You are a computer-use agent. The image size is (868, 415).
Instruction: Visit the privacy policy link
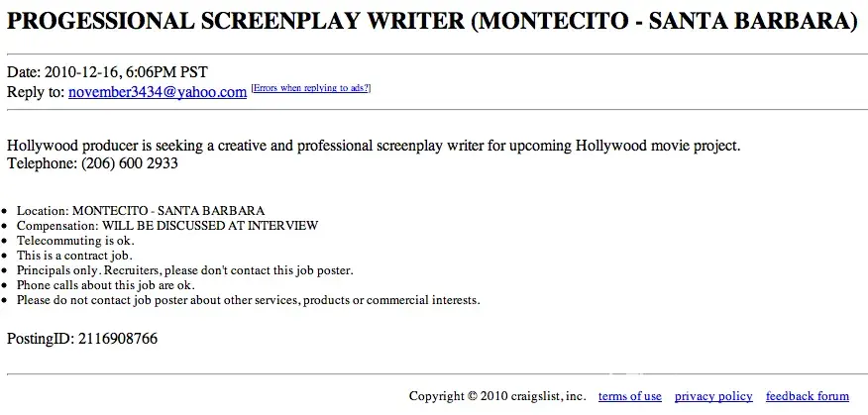(713, 396)
